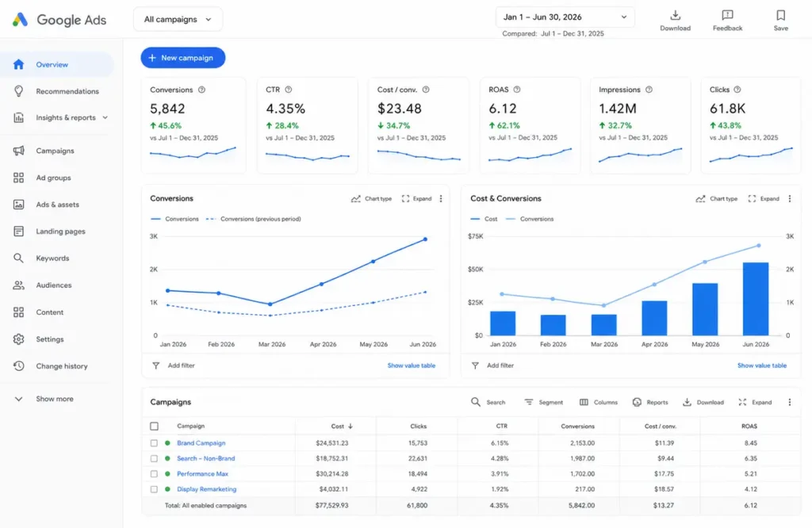Image resolution: width=812 pixels, height=528 pixels.
Task: Open Columns in the Campaigns toolbar
Action: pyautogui.click(x=598, y=402)
